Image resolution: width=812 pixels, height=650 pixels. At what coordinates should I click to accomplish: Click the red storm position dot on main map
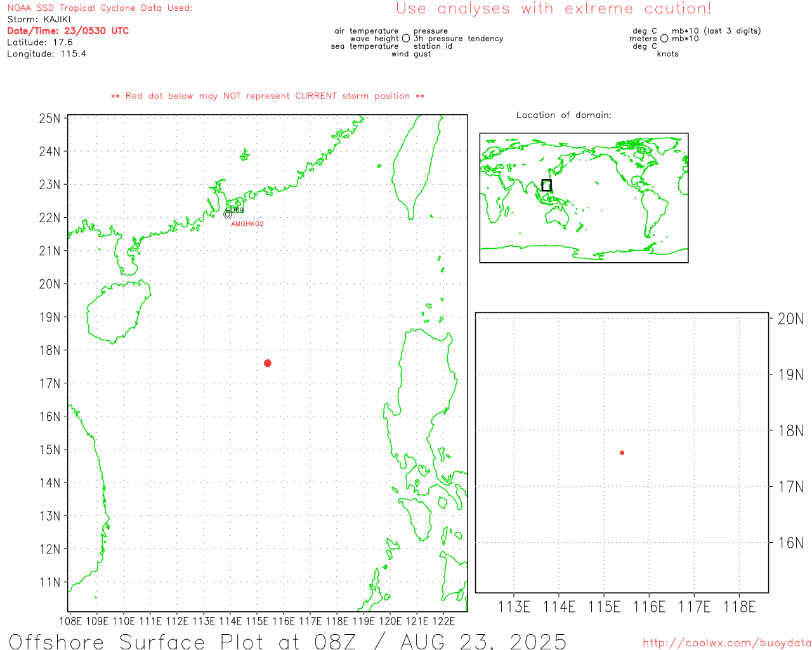click(x=268, y=363)
